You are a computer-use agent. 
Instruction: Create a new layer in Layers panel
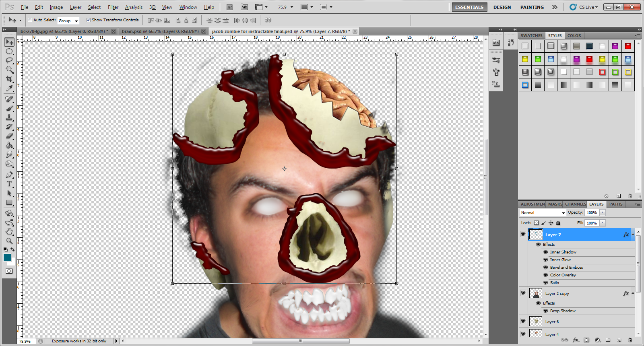pyautogui.click(x=619, y=340)
